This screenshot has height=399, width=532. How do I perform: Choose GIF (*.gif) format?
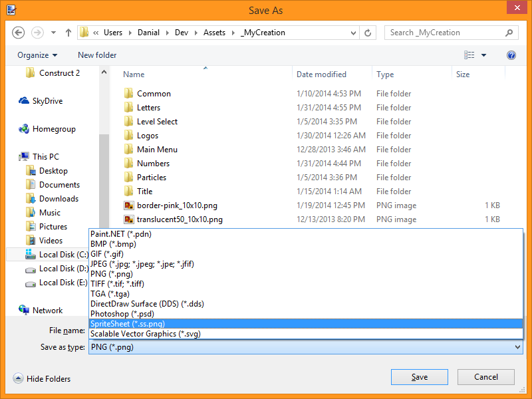[x=306, y=254]
